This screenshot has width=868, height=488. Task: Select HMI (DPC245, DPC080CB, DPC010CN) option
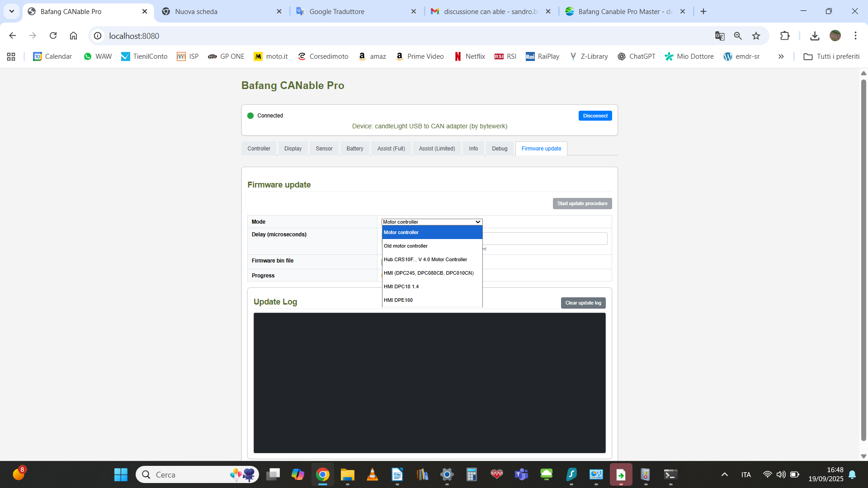pyautogui.click(x=432, y=273)
